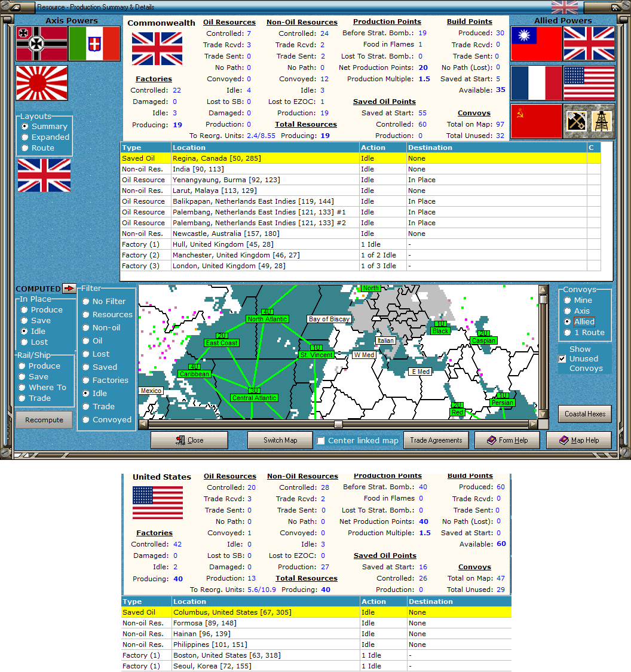Click the East Coast convoy marker on the map
This screenshot has width=631, height=672.
(222, 343)
